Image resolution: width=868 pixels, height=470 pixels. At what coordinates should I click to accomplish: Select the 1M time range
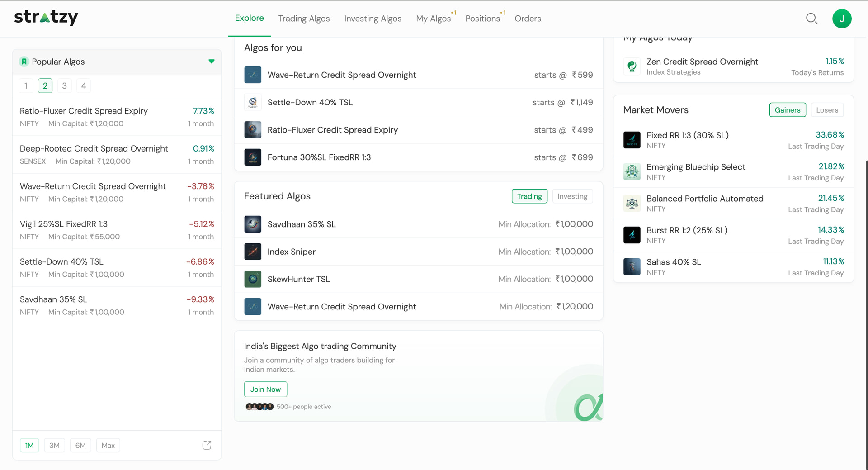pos(29,446)
